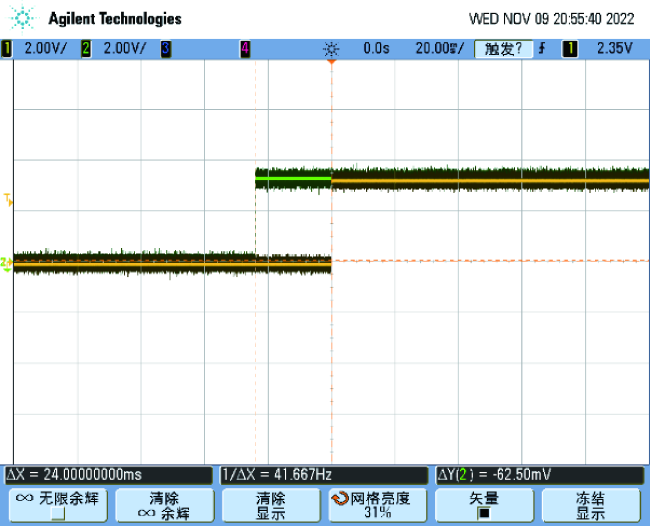
Task: Select the channel 4 indicator badge
Action: coord(245,48)
